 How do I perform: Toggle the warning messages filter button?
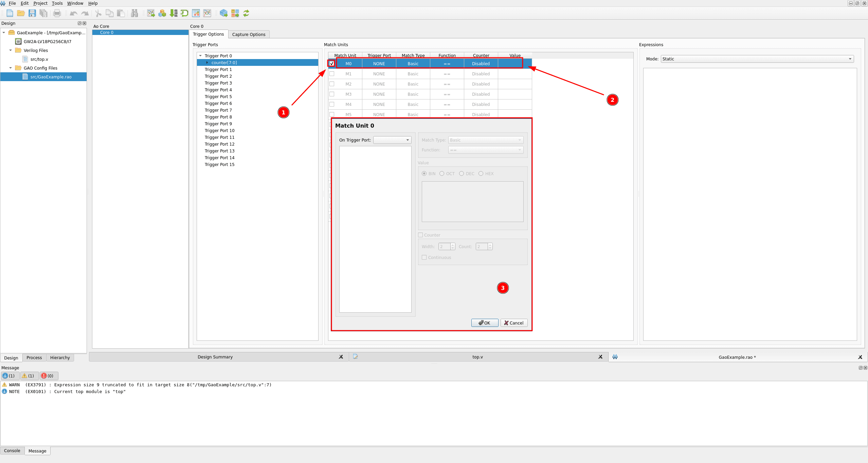29,376
